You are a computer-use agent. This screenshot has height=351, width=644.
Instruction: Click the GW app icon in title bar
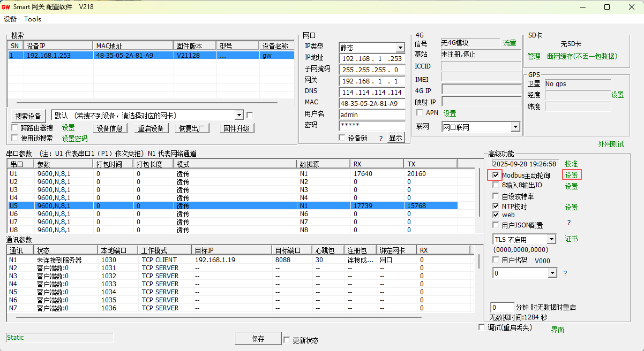(6, 7)
